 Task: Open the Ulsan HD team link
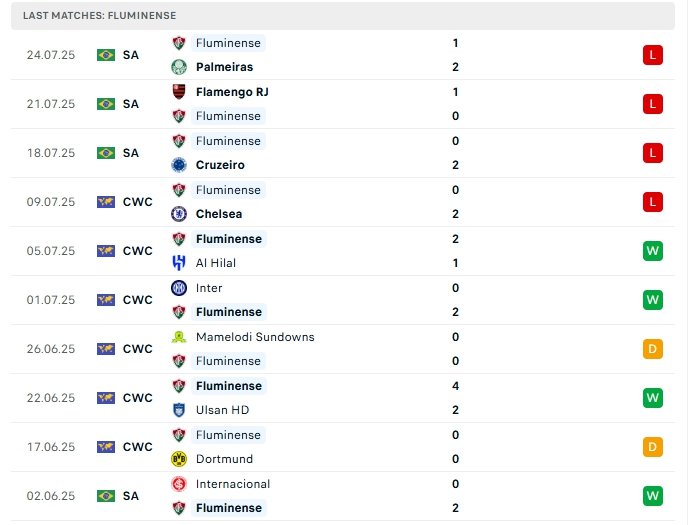pyautogui.click(x=222, y=410)
